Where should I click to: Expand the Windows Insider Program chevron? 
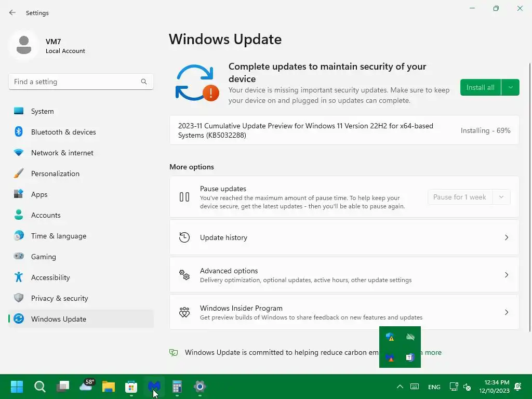coord(506,312)
